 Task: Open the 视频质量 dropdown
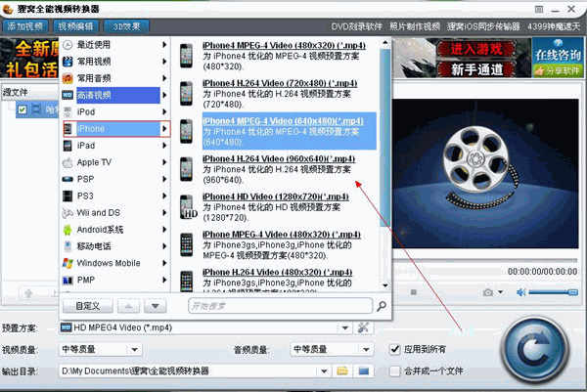point(134,350)
